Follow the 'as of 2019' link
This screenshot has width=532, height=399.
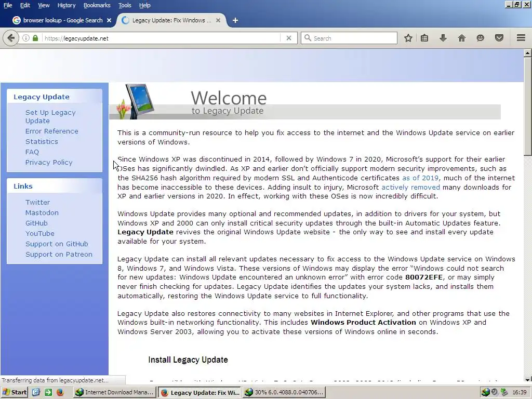click(x=420, y=178)
